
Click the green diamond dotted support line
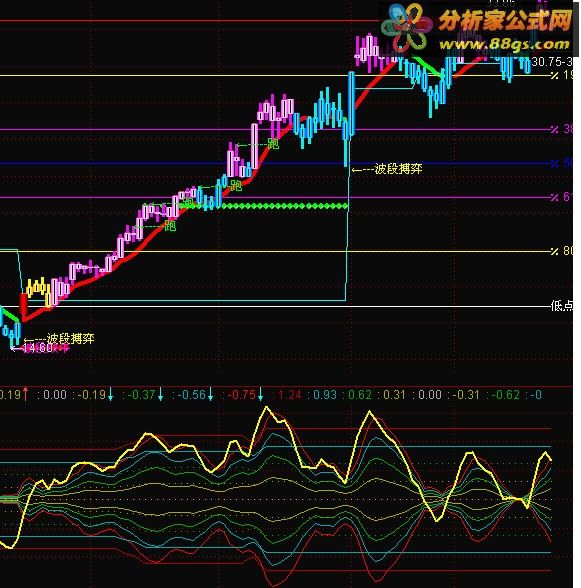(x=285, y=206)
